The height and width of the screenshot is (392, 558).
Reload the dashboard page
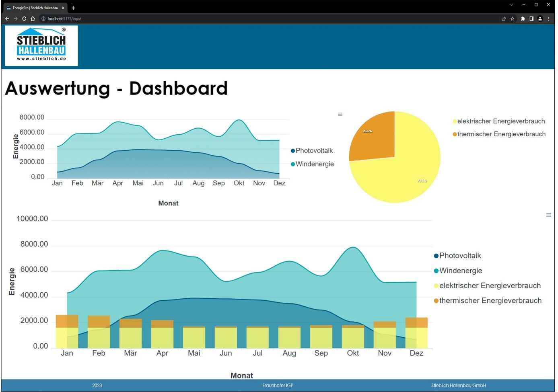(24, 18)
